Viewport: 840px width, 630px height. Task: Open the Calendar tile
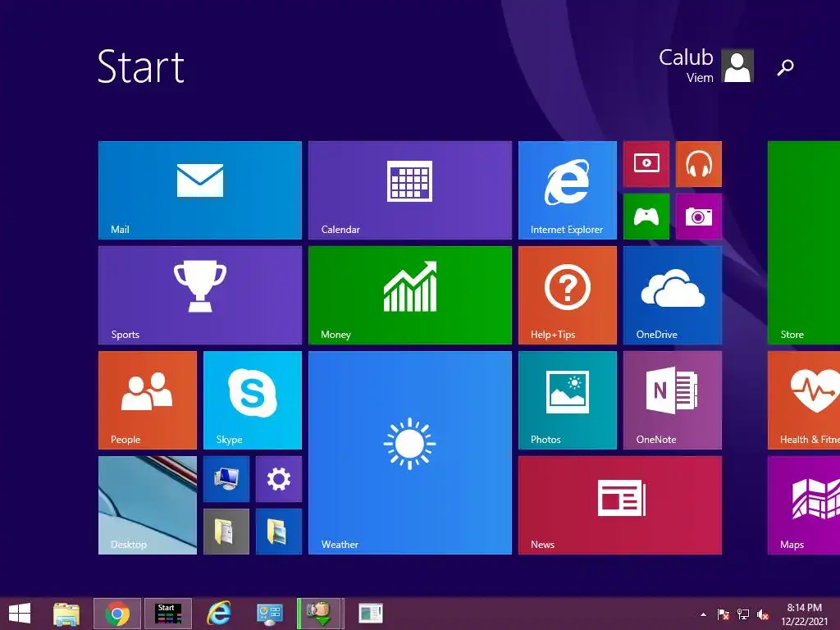click(x=410, y=190)
